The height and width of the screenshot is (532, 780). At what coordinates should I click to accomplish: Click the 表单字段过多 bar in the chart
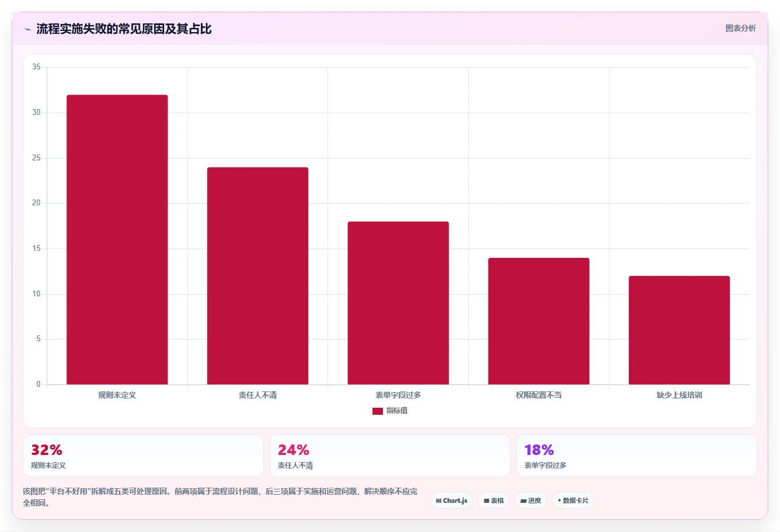[398, 303]
